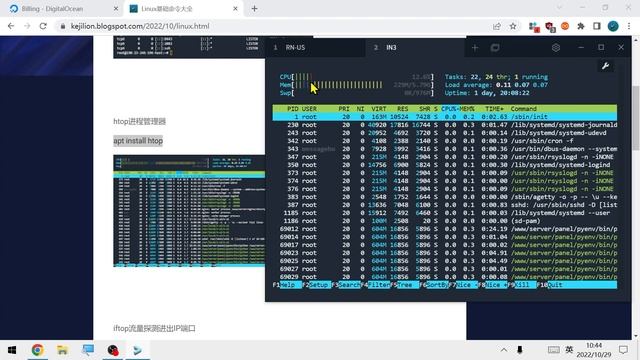Toggle Chrome side panel icon
The width and height of the screenshot is (640, 360).
[x=597, y=26]
